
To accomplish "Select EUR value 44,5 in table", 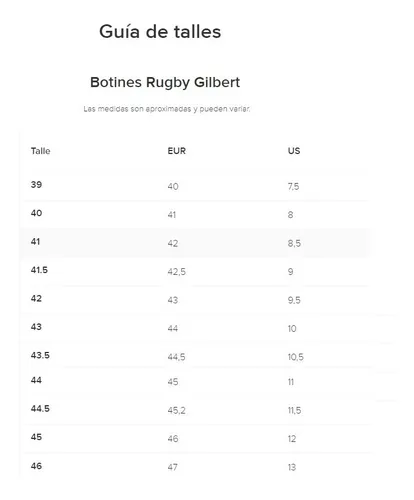I will point(176,357).
